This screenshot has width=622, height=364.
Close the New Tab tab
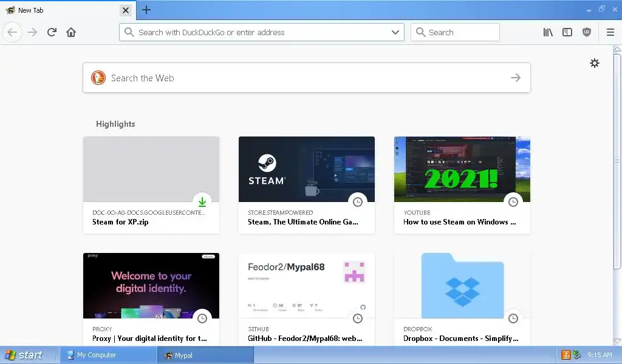[x=126, y=10]
